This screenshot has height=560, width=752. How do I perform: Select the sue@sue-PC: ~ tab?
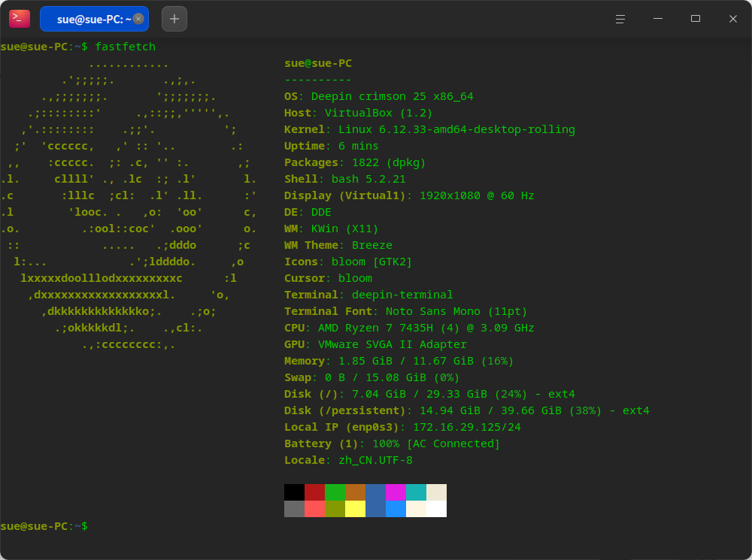pyautogui.click(x=94, y=20)
